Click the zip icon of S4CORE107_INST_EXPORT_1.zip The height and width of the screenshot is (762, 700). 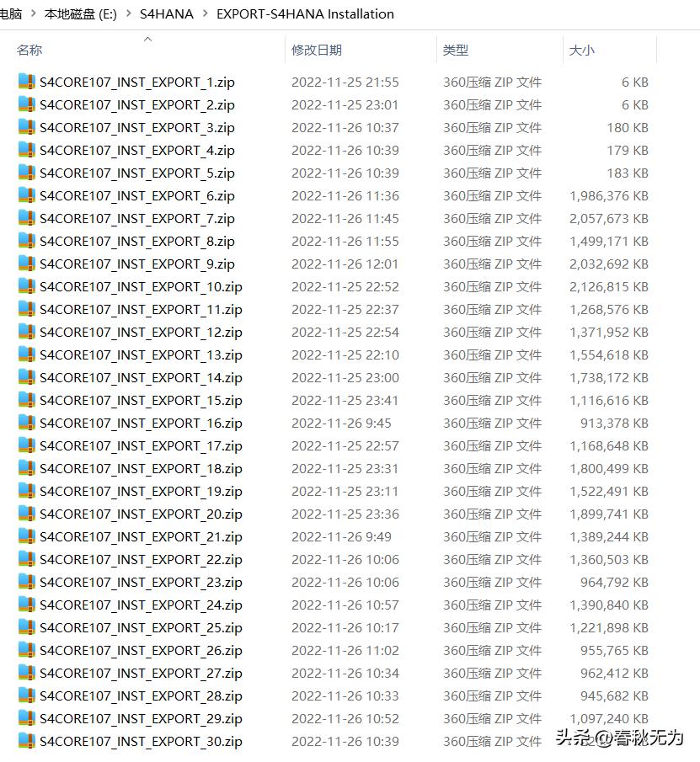coord(27,82)
